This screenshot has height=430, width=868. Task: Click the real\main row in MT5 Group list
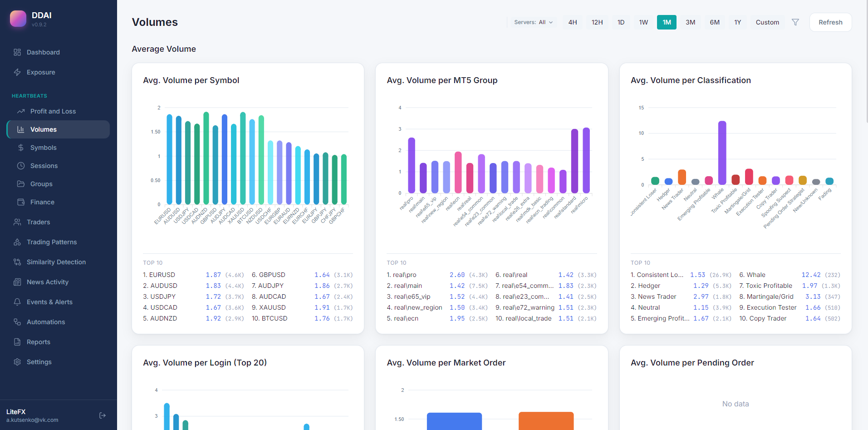pyautogui.click(x=437, y=286)
